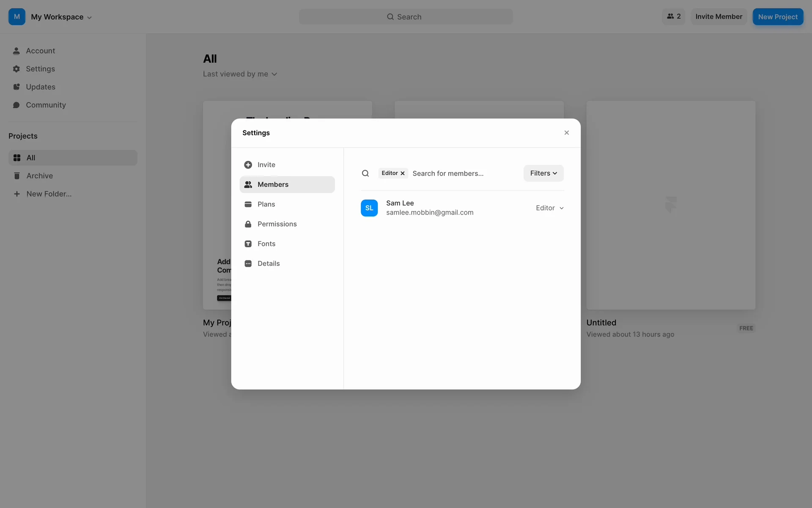Open Community in the sidebar
812x508 pixels.
[46, 105]
